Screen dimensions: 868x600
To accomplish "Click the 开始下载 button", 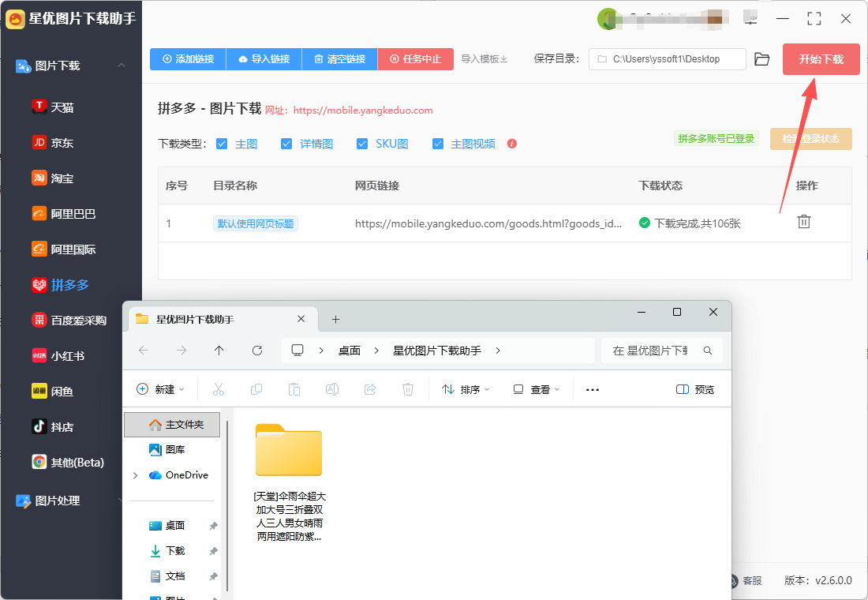I will coord(821,59).
